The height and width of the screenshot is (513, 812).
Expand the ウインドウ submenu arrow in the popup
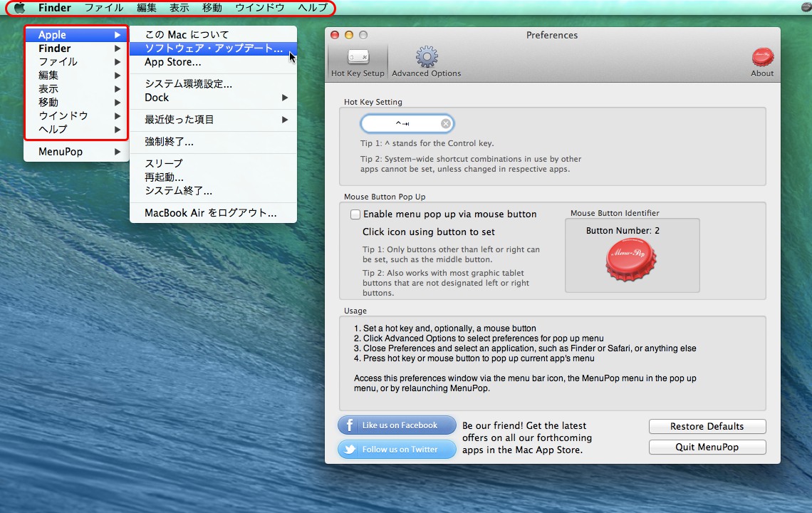click(118, 115)
